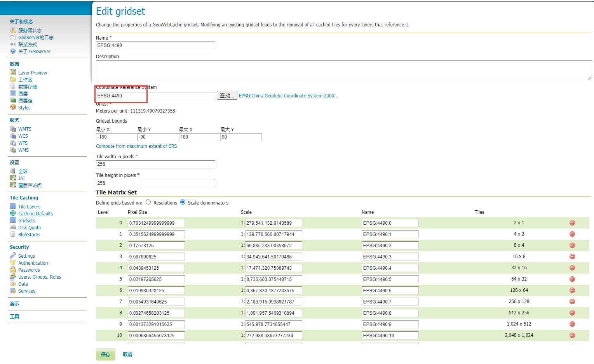The height and width of the screenshot is (364, 594).
Task: Click the Caching Defaults globe icon
Action: point(13,213)
